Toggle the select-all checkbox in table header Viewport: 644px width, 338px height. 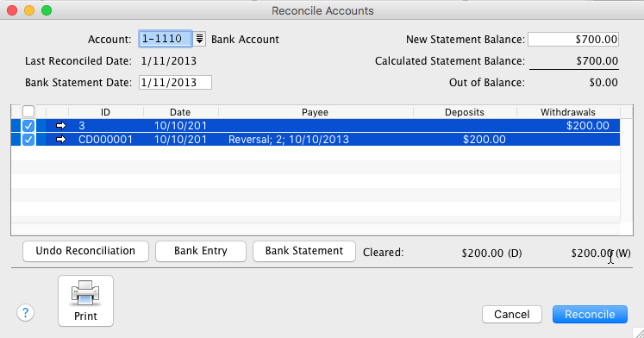pos(28,111)
